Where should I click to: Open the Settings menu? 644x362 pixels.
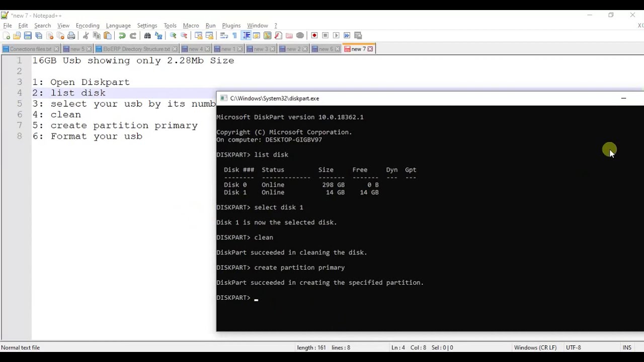pos(147,25)
